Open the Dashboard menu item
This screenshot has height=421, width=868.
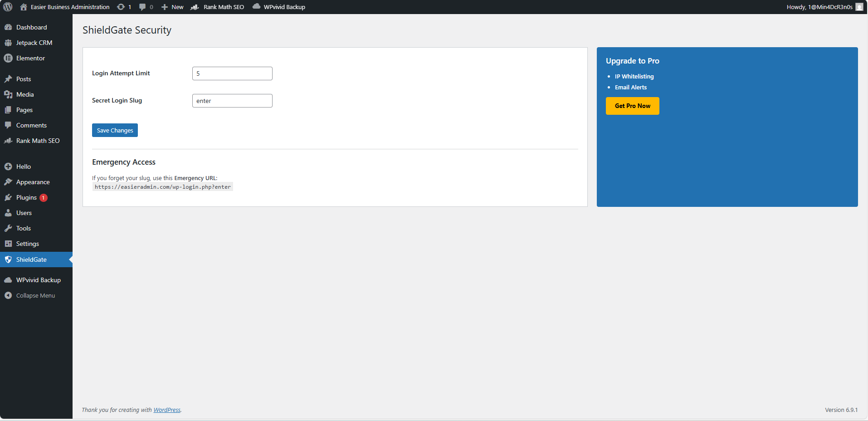[x=32, y=27]
